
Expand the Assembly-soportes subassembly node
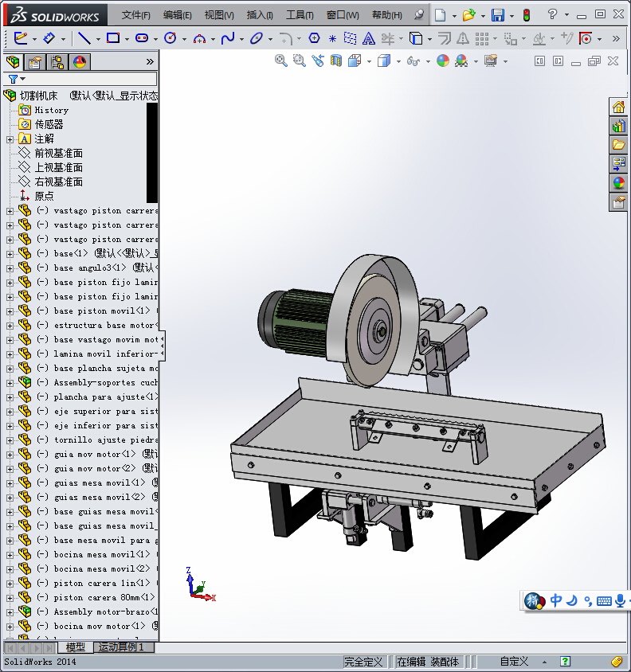click(x=10, y=383)
